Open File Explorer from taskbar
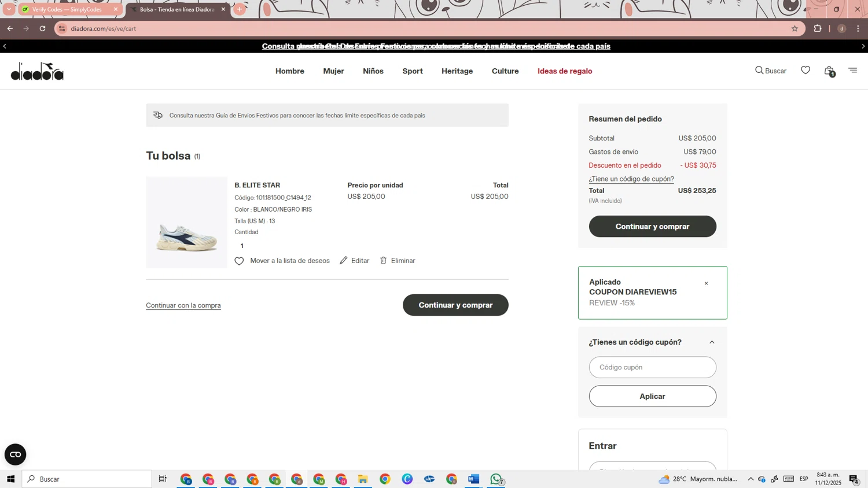868x488 pixels. point(363,479)
